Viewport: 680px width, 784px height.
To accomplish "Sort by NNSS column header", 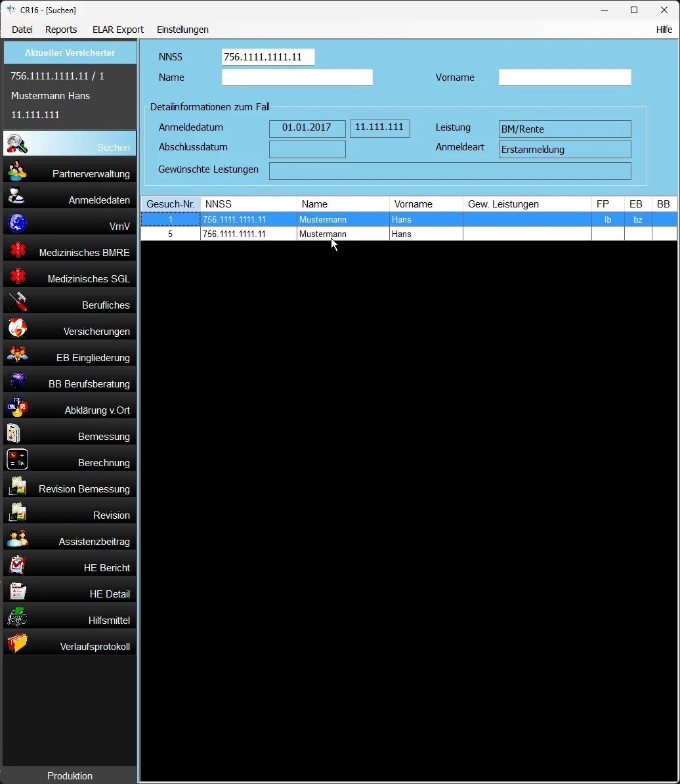I will [249, 204].
